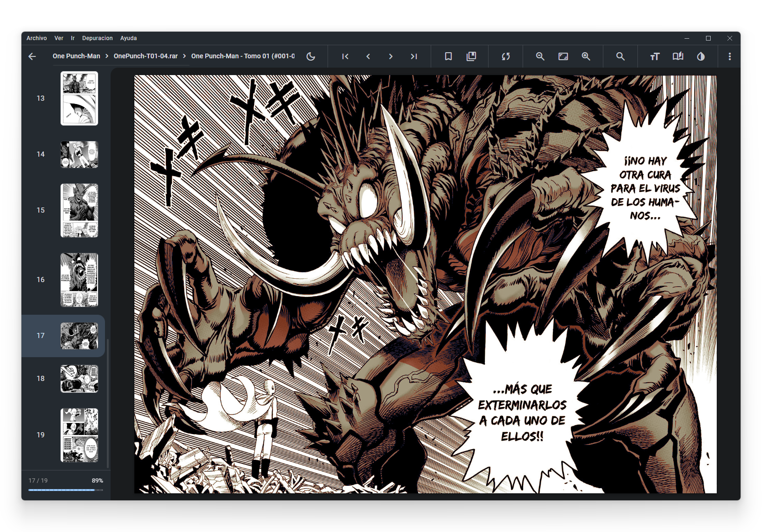Viewport: 762px width, 532px height.
Task: Open the One Punch-Man breadcrumb menu
Action: [76, 56]
